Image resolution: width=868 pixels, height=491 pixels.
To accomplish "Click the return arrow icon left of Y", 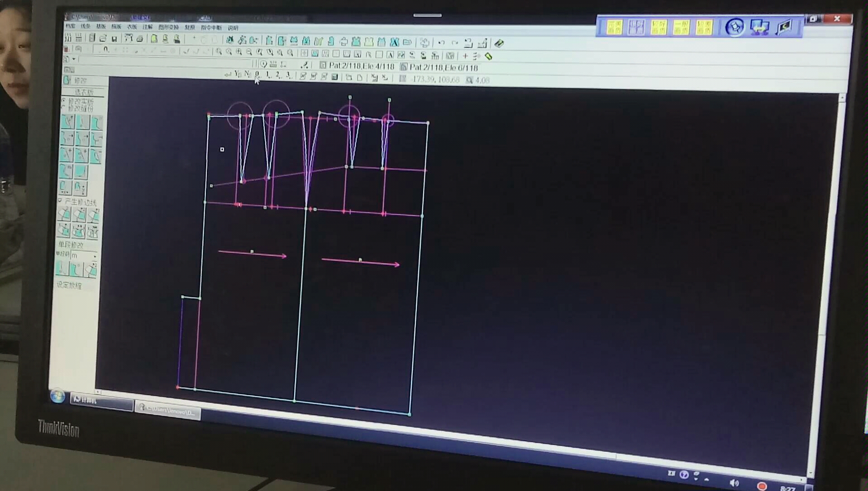I will (x=227, y=74).
